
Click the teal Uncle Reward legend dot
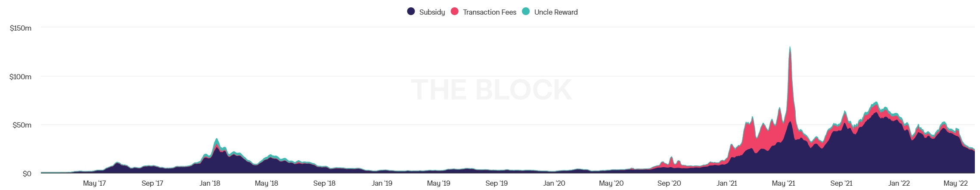coord(526,12)
